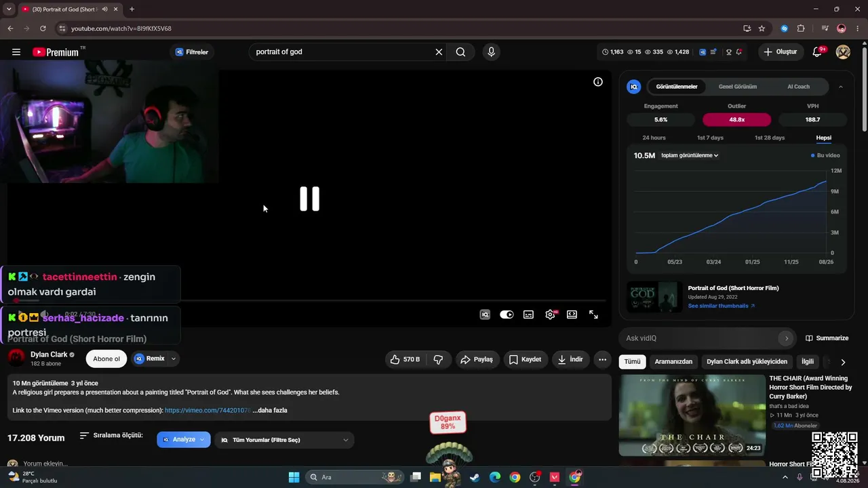The width and height of the screenshot is (868, 488).
Task: Download the video with İndir
Action: (x=570, y=359)
